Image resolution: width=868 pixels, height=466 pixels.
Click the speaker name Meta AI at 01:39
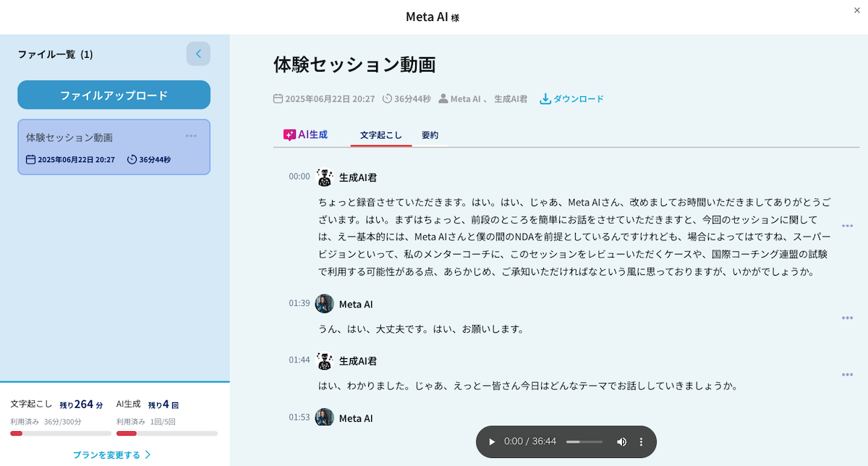(x=356, y=304)
